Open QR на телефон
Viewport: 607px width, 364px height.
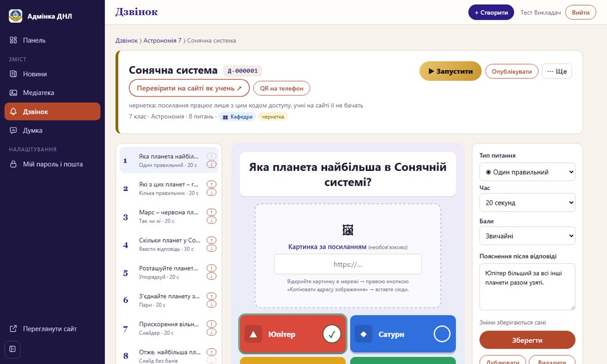coord(282,88)
